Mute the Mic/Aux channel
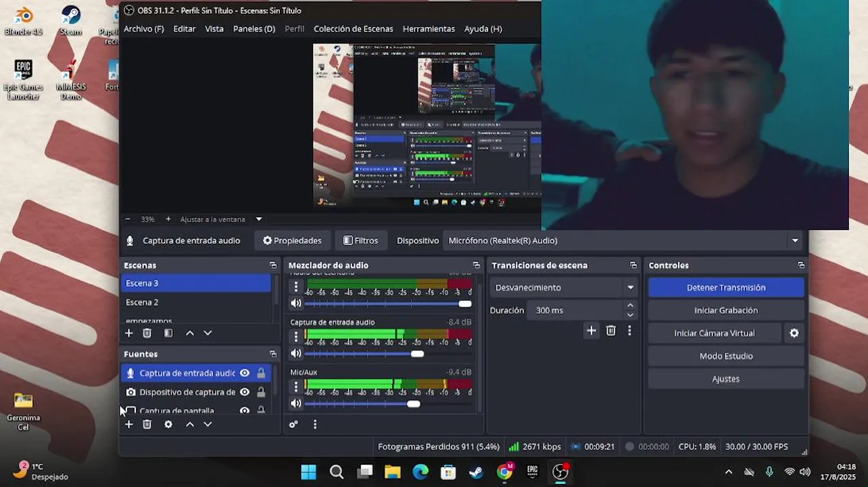868x487 pixels. (295, 403)
